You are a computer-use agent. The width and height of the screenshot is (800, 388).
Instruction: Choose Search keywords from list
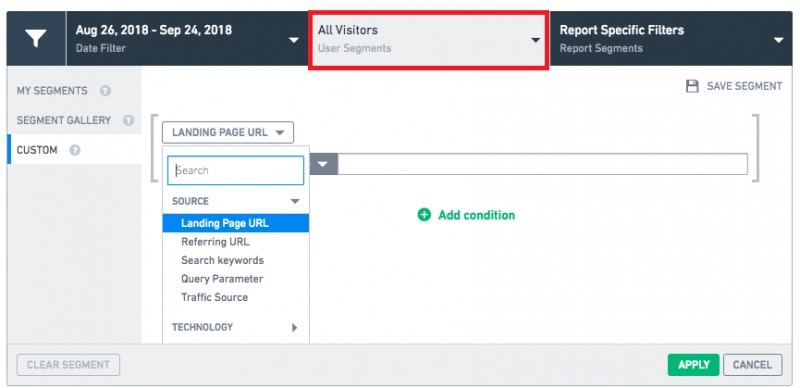click(x=222, y=260)
